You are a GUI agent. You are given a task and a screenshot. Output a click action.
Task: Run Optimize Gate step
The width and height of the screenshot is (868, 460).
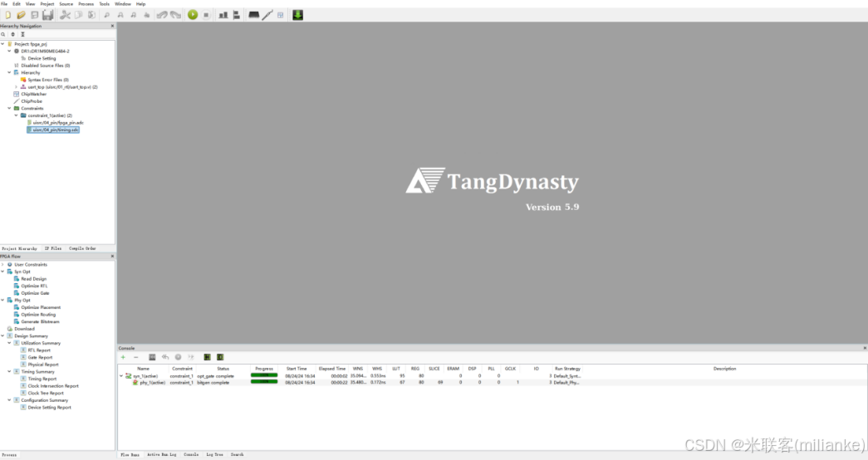(36, 293)
